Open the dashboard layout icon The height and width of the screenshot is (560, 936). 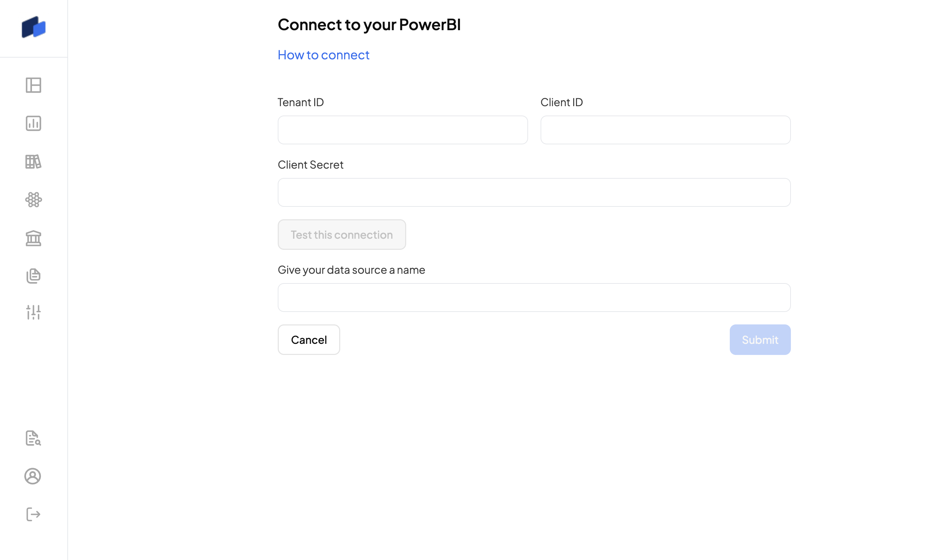click(34, 85)
